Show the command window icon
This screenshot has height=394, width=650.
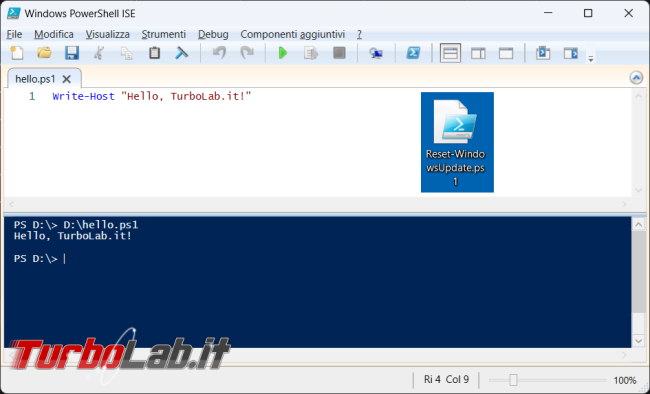[543, 53]
